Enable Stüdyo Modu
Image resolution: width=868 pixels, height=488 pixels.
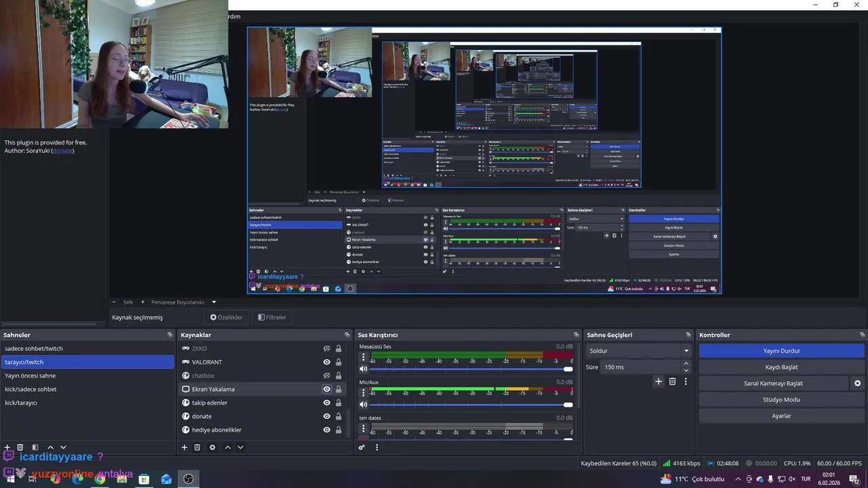(781, 399)
